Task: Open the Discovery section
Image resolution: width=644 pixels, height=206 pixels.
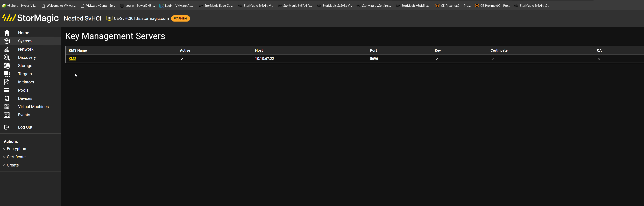Action: 27,58
